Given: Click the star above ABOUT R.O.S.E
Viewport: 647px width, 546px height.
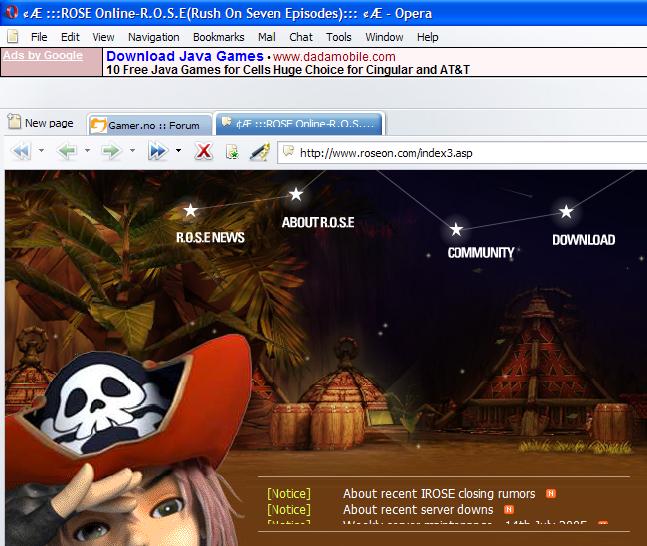Looking at the screenshot, I should (x=296, y=194).
